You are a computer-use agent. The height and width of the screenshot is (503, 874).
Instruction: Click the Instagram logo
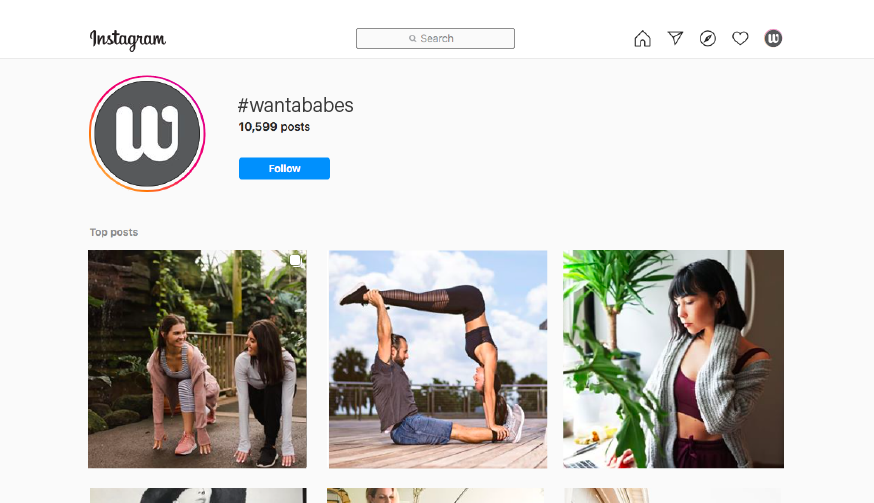coord(128,39)
